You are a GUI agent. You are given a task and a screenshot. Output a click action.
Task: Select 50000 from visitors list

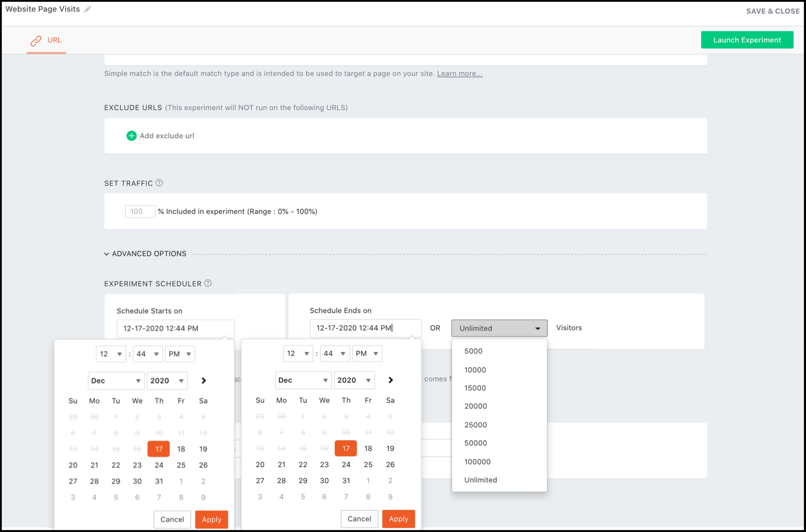tap(476, 443)
